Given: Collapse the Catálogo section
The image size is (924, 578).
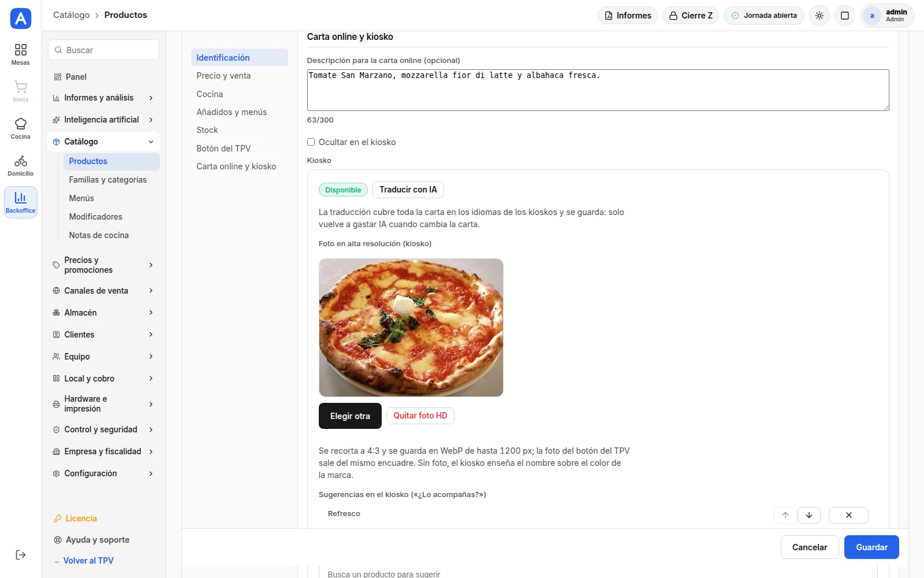Looking at the screenshot, I should point(103,142).
